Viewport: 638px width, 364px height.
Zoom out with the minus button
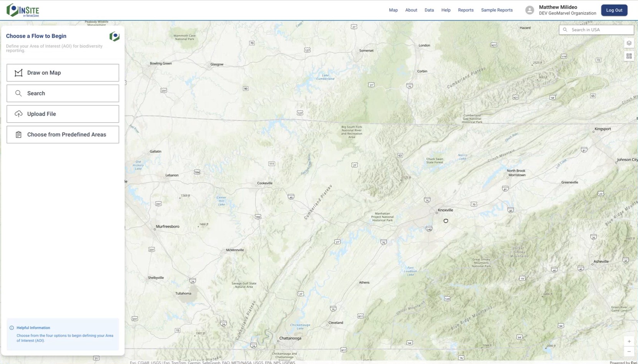[x=629, y=351]
